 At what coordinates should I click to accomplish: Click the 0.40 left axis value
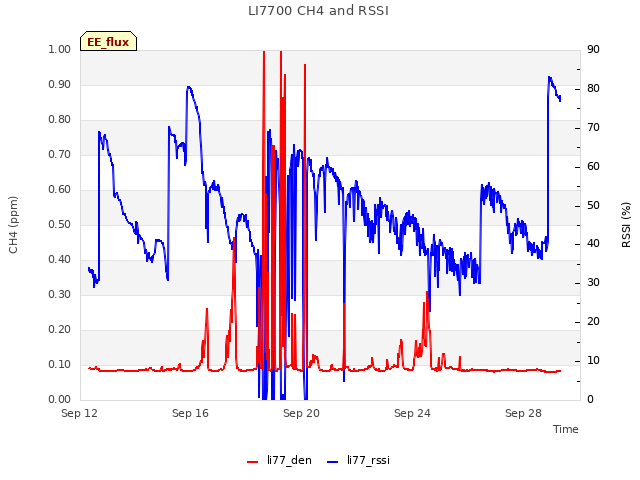[x=60, y=260]
